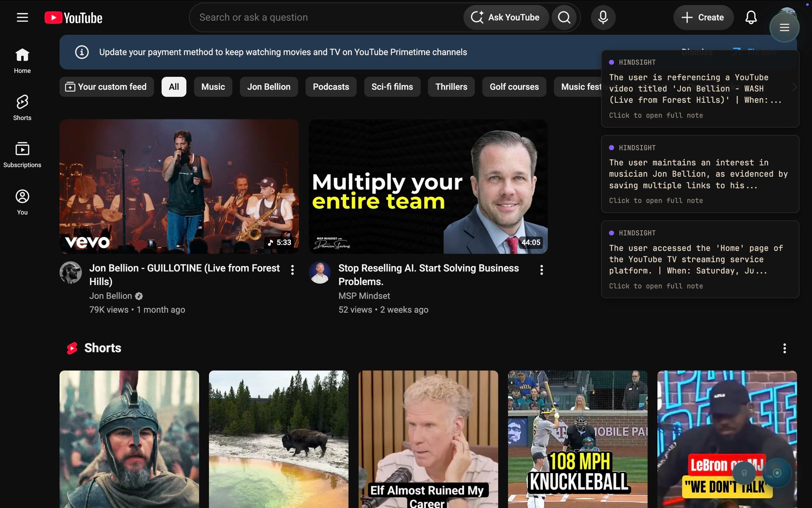This screenshot has width=812, height=508.
Task: Open Elf Almost Ruined My Career Short
Action: coord(428,439)
